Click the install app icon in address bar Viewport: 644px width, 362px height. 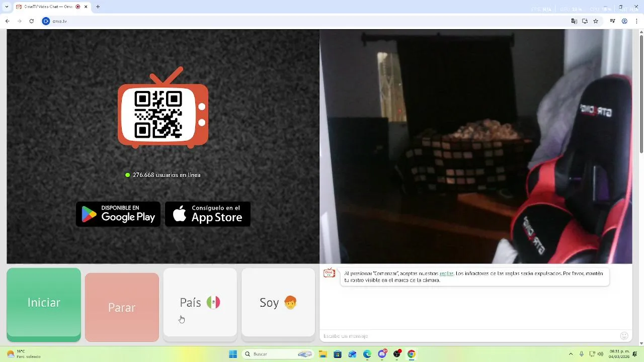[585, 21]
